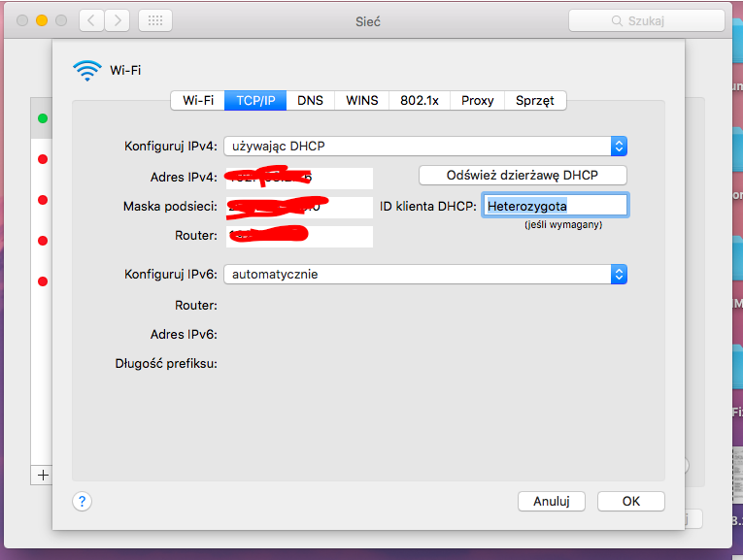Screen dimensions: 743x560
Task: Click the Wi-Fi icon in the dialog header
Action: [x=87, y=71]
